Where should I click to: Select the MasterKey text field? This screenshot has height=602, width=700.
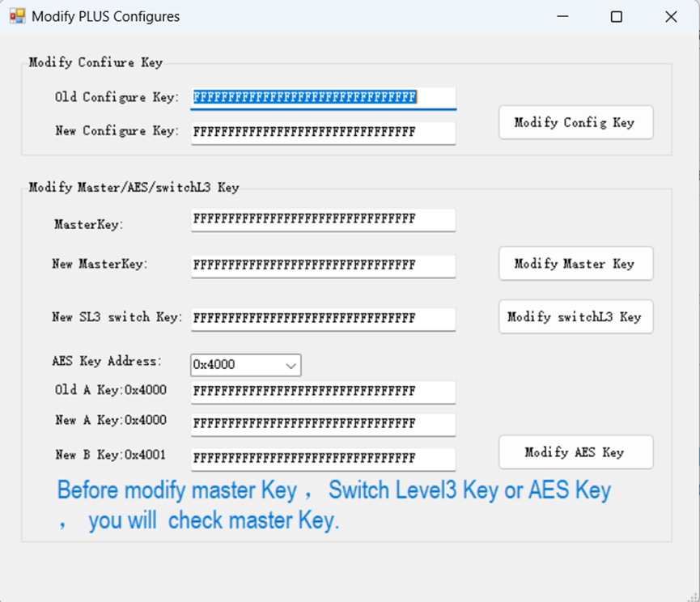pyautogui.click(x=323, y=219)
